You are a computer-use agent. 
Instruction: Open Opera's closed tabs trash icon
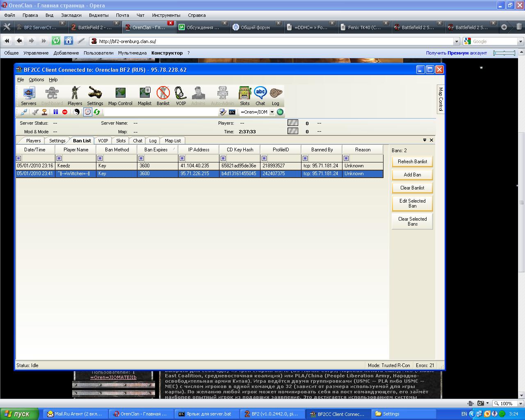coord(519,27)
